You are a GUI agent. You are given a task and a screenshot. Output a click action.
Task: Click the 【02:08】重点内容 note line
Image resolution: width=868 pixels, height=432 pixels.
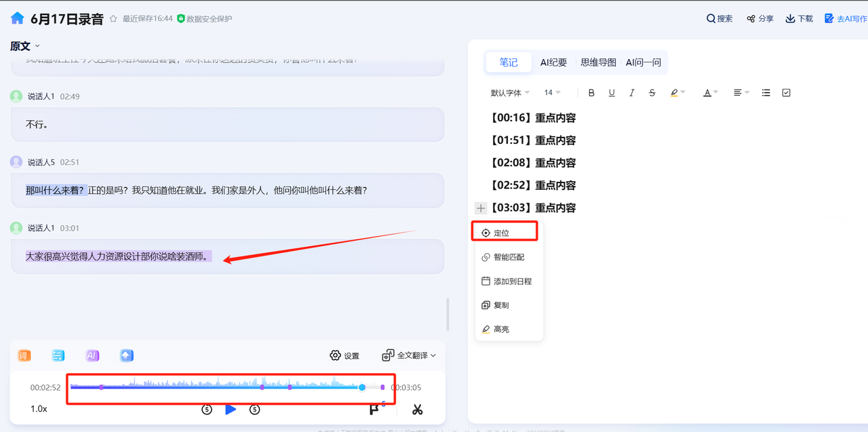[x=532, y=163]
